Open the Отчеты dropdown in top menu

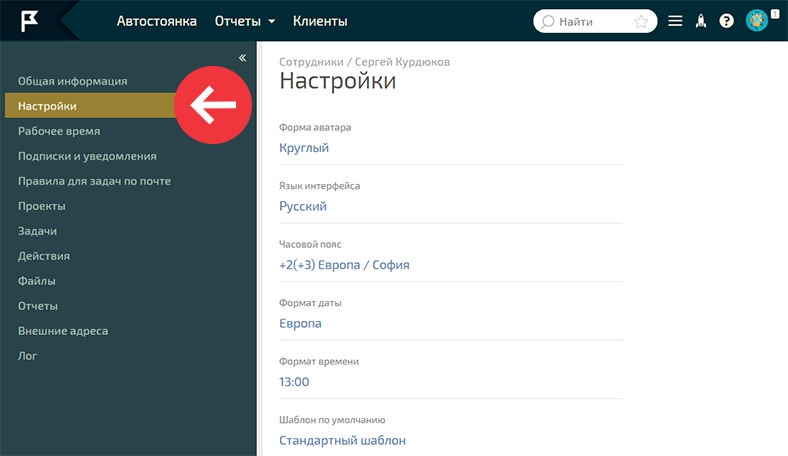point(245,21)
